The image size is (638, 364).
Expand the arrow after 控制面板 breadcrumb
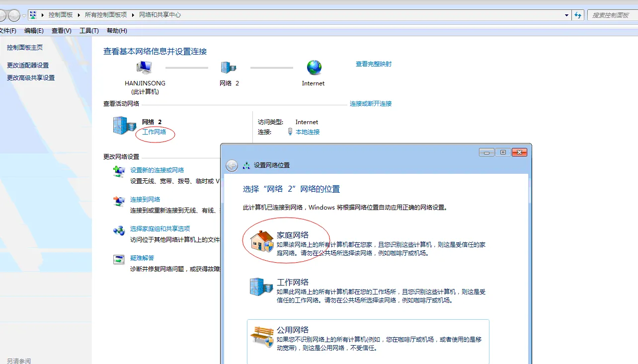tap(80, 15)
